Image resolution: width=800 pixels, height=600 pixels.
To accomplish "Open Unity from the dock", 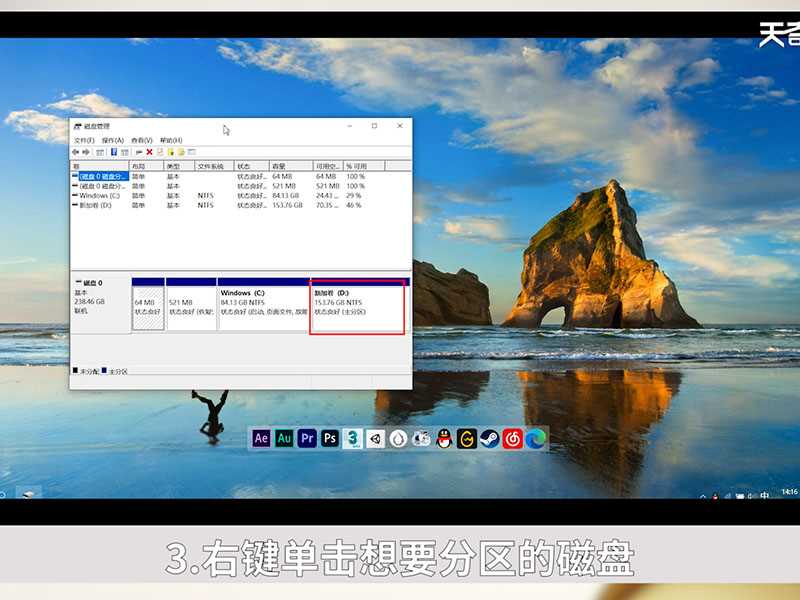I will tap(375, 438).
